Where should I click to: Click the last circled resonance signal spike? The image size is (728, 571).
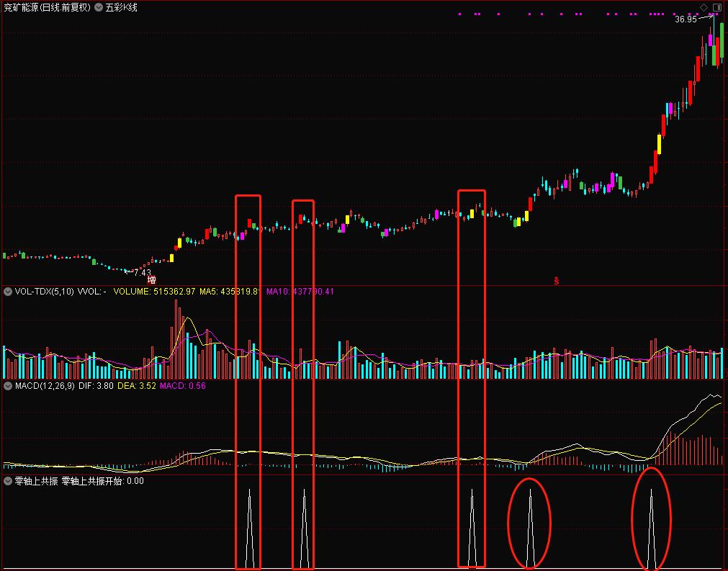[x=652, y=526]
